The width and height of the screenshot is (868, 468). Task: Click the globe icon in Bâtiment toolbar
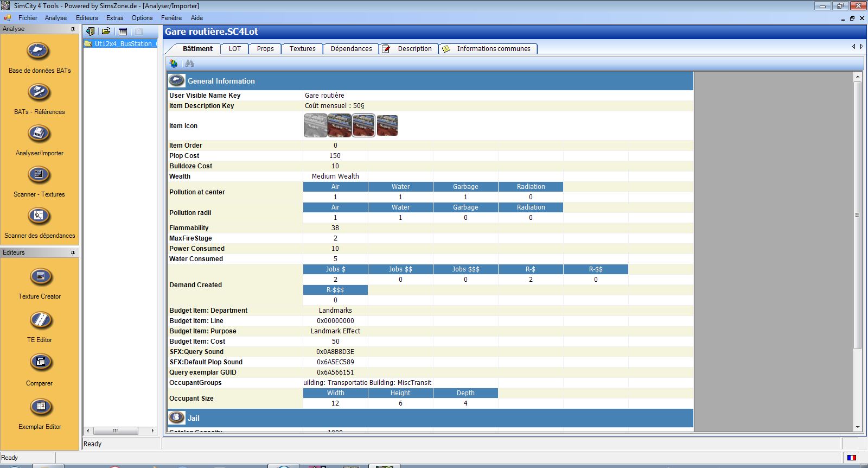pyautogui.click(x=174, y=64)
